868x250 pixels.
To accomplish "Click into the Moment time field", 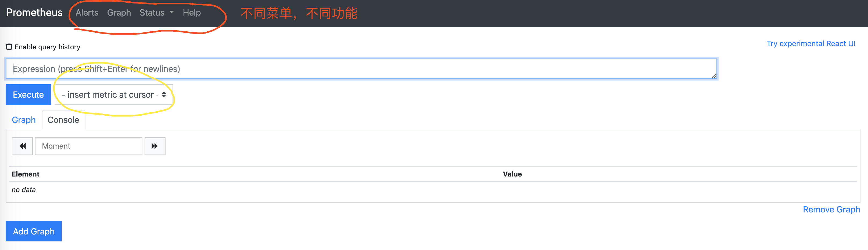I will click(x=89, y=146).
